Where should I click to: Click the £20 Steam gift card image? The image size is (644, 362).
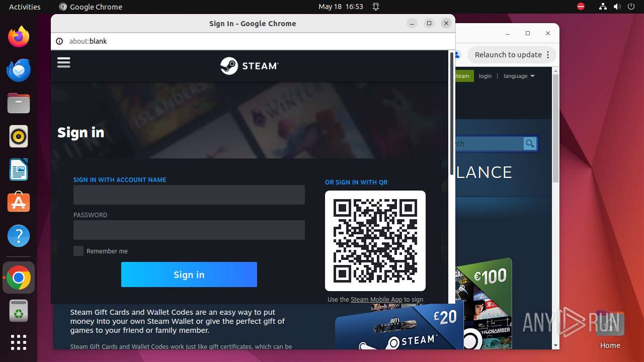398,327
